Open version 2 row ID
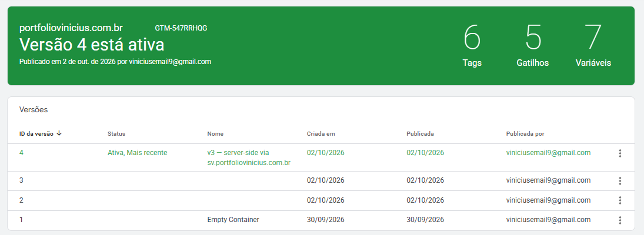Screen dimensions: 644x235 [21, 200]
